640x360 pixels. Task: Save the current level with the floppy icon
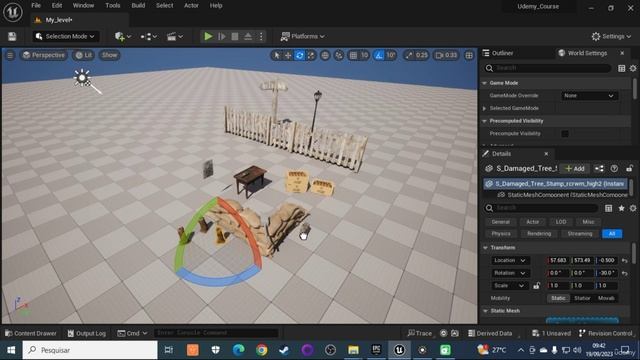(x=12, y=36)
